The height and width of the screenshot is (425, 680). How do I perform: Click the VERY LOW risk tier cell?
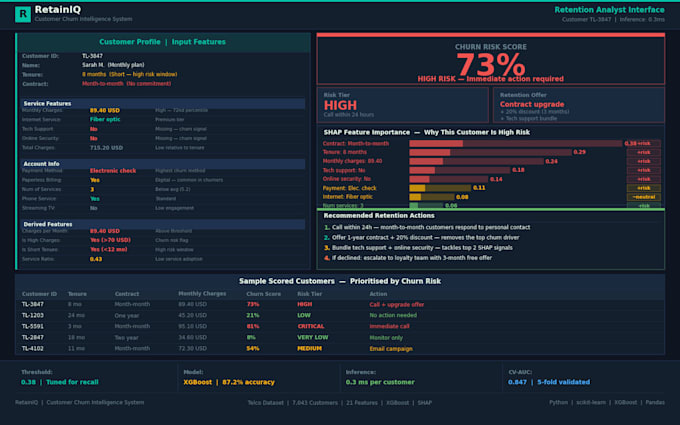[312, 337]
